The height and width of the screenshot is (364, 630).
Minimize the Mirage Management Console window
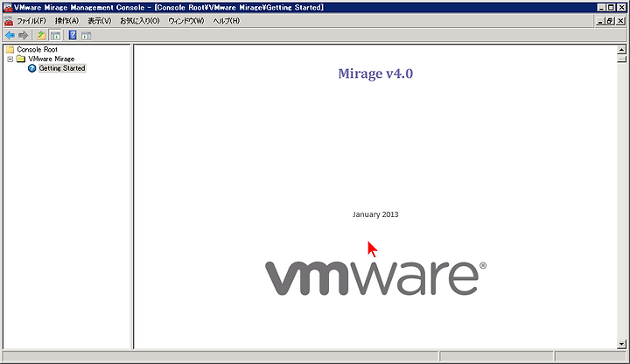point(601,7)
